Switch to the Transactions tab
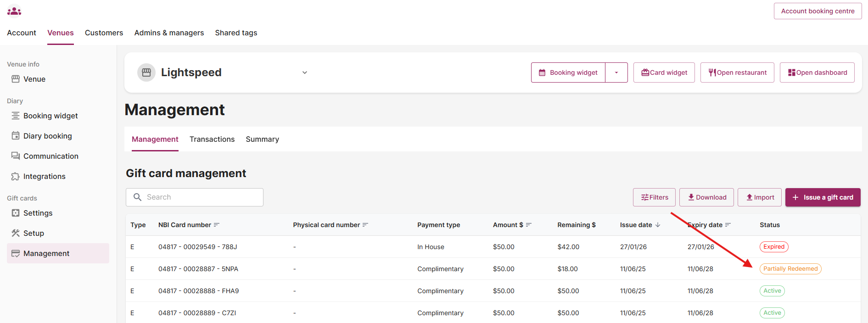This screenshot has width=868, height=323. pos(212,139)
